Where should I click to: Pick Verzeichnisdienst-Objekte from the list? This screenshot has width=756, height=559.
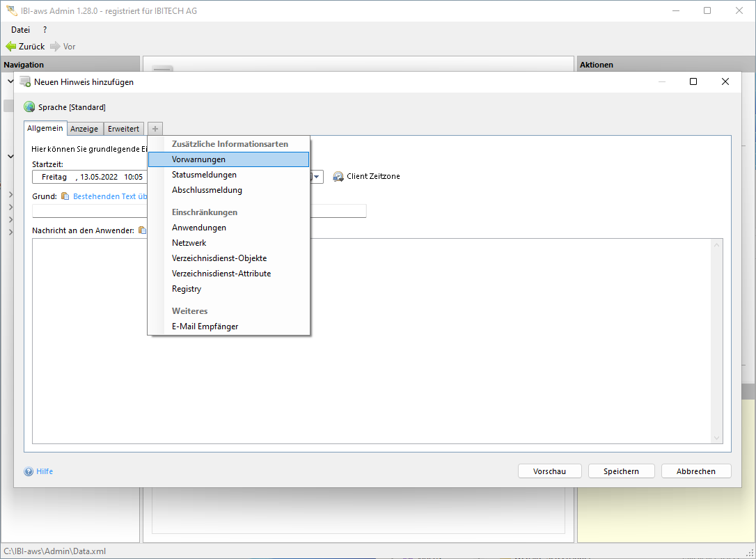tap(219, 258)
